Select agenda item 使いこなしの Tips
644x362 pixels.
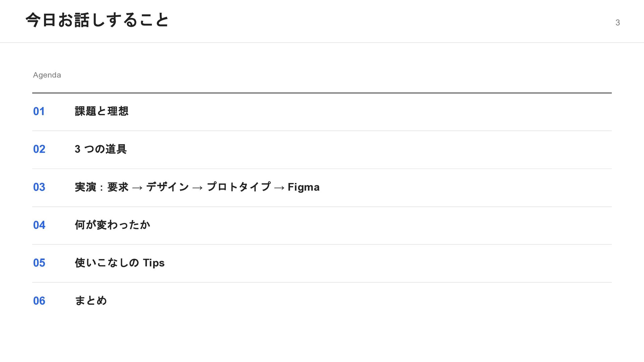click(119, 263)
